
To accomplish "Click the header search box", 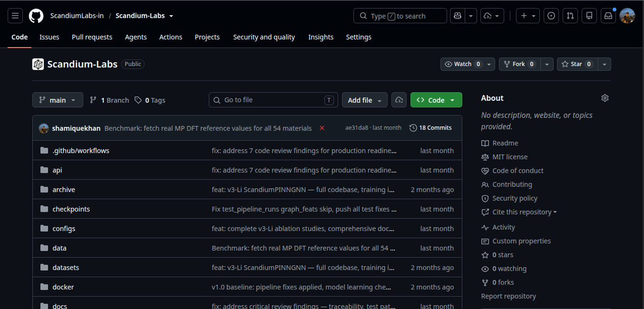I will [x=400, y=16].
